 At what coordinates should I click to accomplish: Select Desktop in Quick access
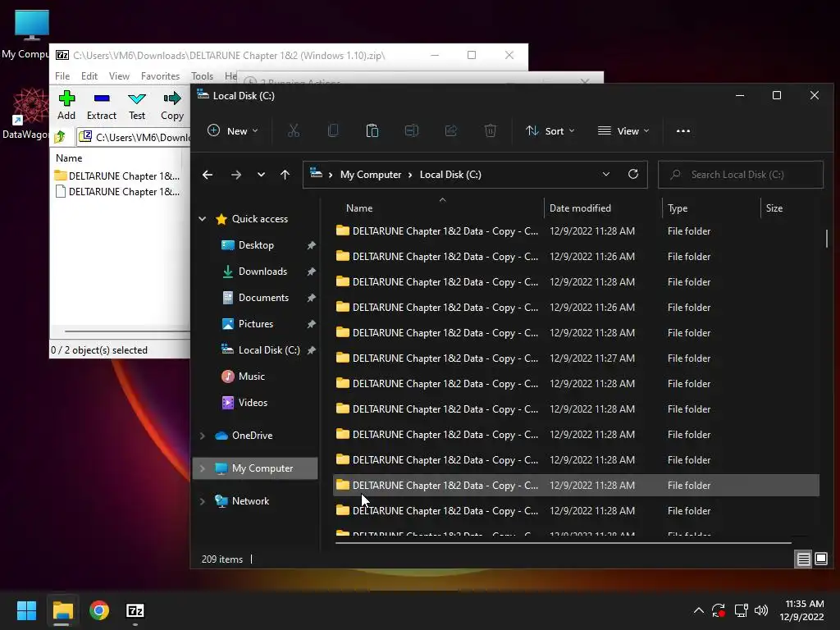[256, 245]
